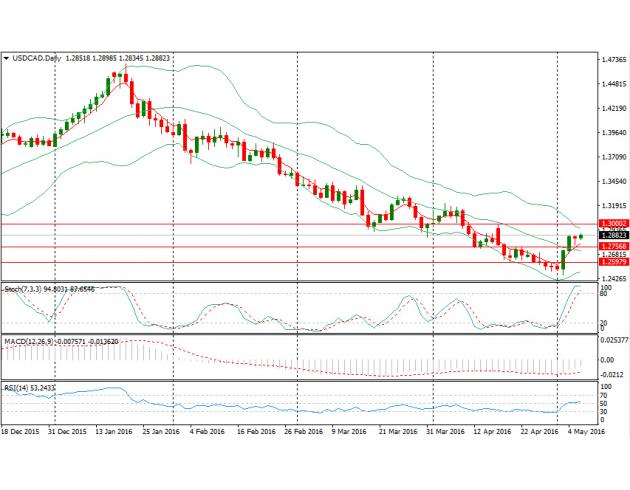Click the 1.25979 red price level label

point(609,262)
